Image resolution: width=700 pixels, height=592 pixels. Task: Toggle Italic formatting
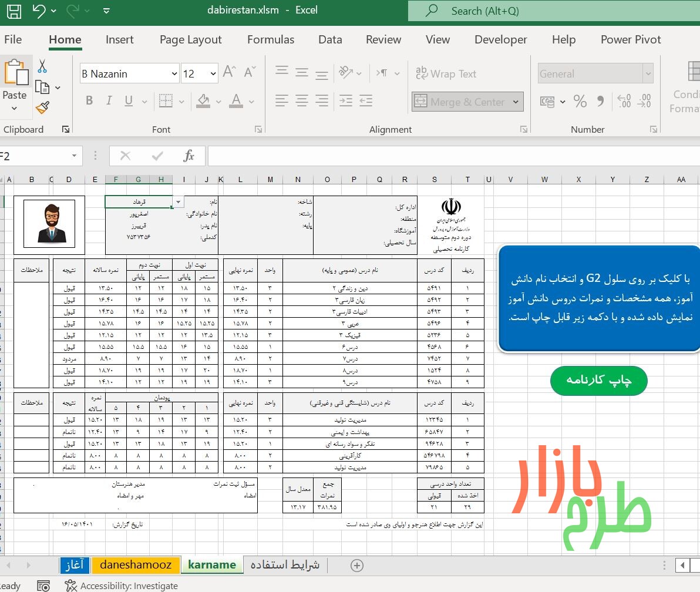(x=109, y=101)
